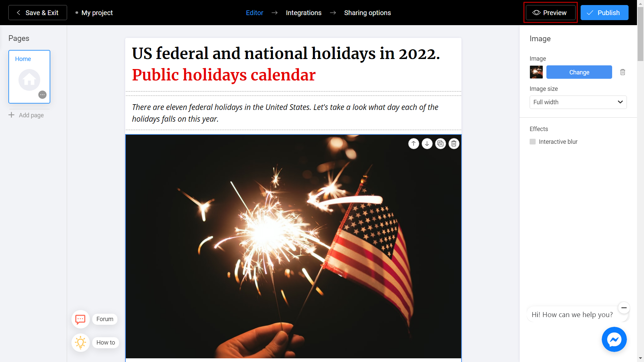Click the Change image button
This screenshot has width=644, height=362.
click(x=579, y=72)
